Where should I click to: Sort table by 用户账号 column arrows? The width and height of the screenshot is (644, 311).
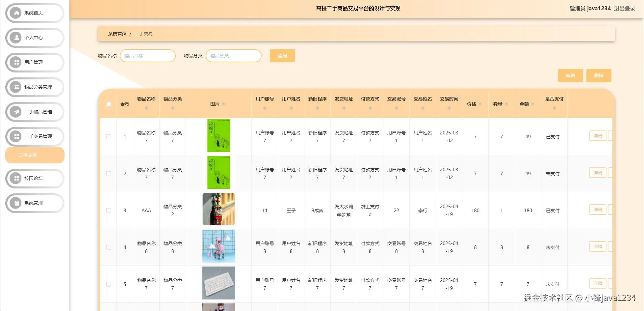pos(265,108)
